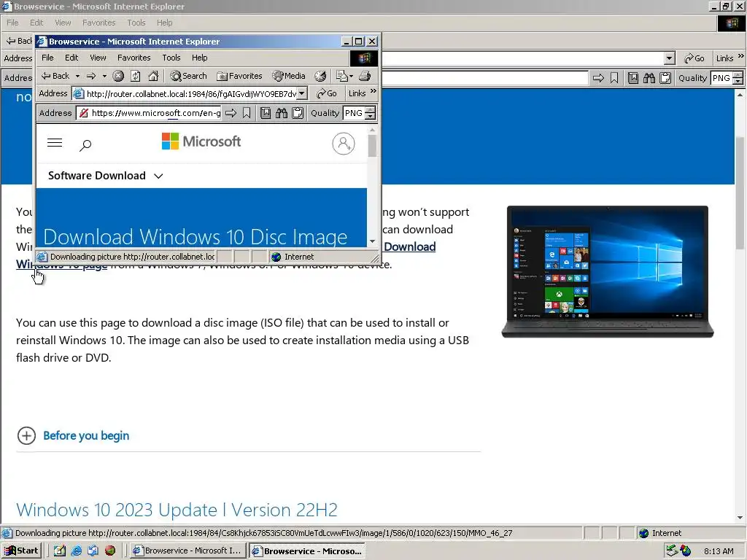The image size is (747, 560).
Task: Click Internet Explorer quick launch icon
Action: point(76,551)
